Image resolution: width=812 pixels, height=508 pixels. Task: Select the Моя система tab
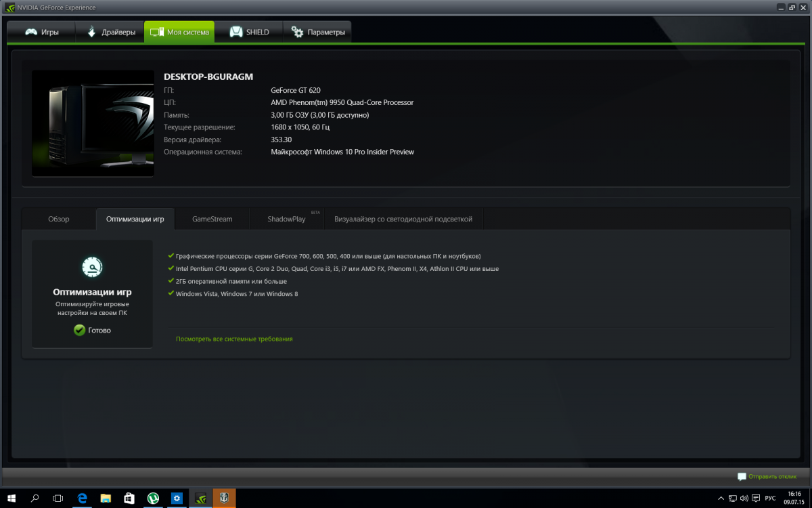179,32
